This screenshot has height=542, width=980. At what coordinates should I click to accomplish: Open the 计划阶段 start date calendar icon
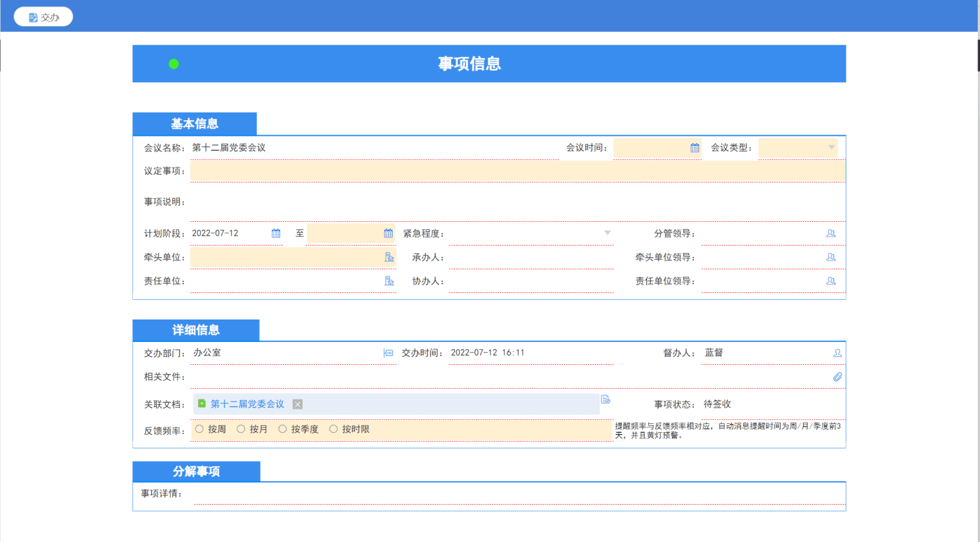click(276, 233)
